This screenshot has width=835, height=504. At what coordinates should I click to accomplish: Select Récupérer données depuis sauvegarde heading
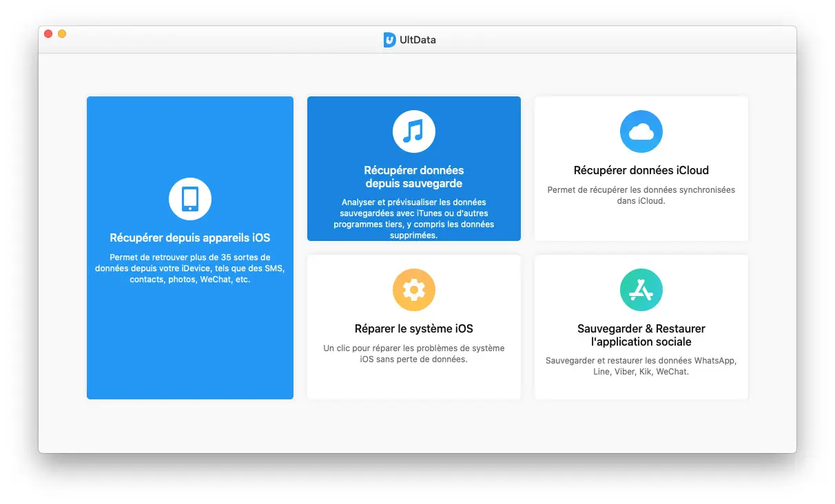[414, 177]
